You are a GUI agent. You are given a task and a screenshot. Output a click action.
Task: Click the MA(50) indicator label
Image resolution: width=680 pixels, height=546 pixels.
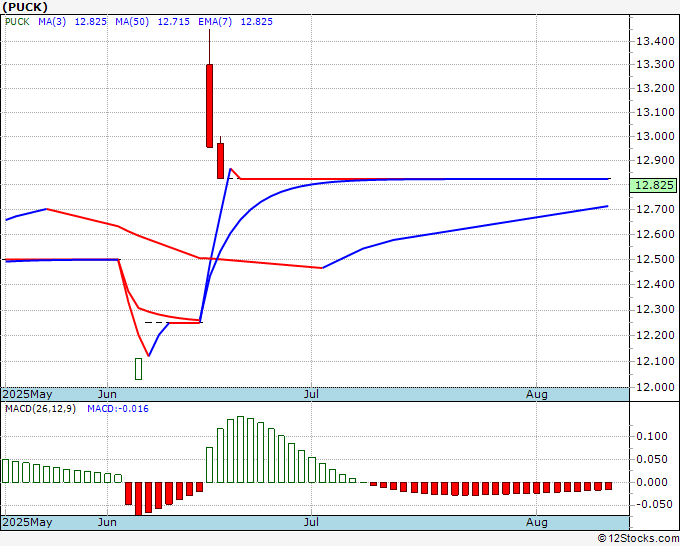pyautogui.click(x=132, y=22)
